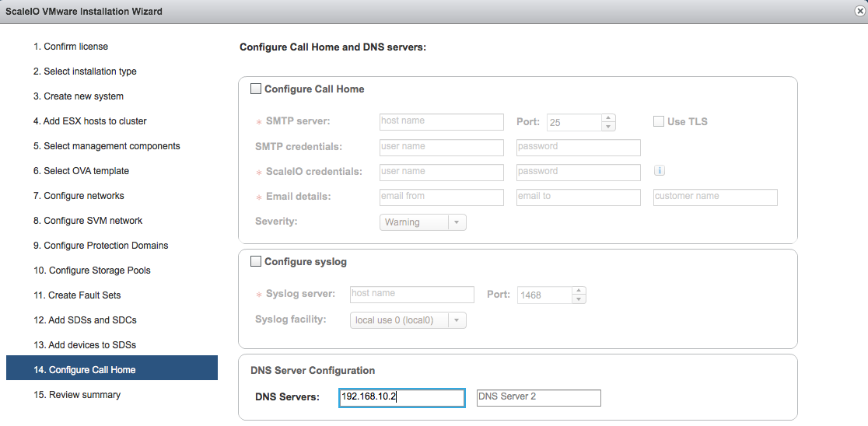
Task: Increase the SMTP port value
Action: 609,118
